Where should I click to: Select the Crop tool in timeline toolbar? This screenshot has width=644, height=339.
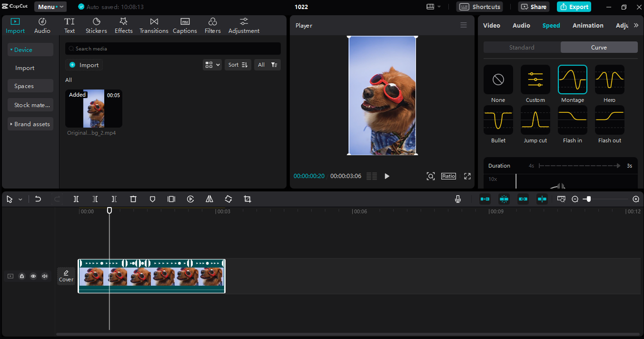tap(247, 199)
